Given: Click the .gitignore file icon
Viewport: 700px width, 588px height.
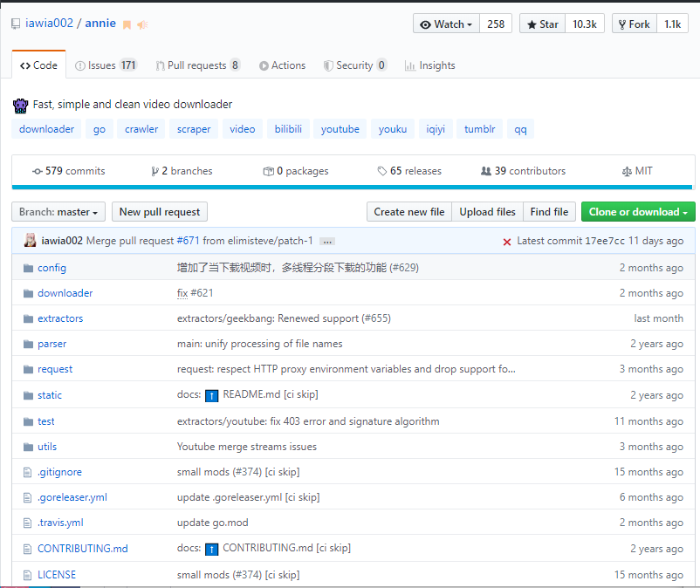Looking at the screenshot, I should pos(28,472).
